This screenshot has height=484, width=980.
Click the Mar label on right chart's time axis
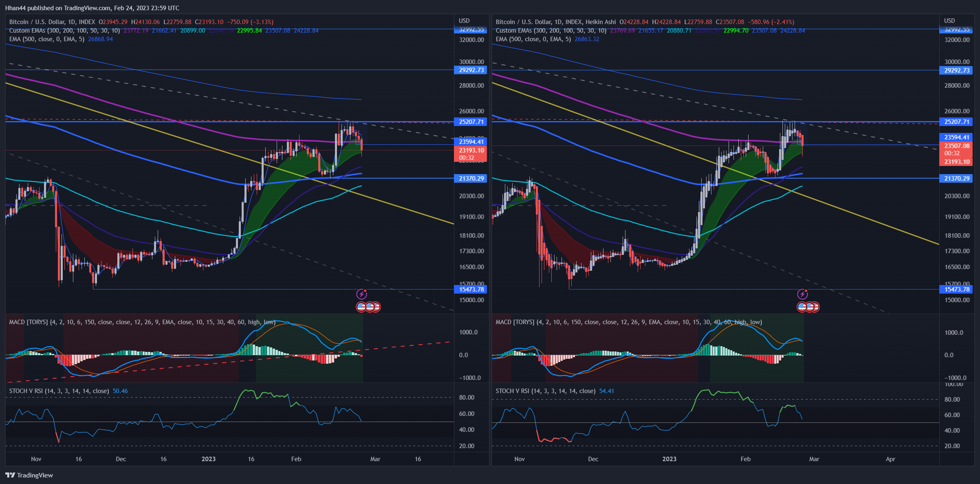[x=814, y=459]
